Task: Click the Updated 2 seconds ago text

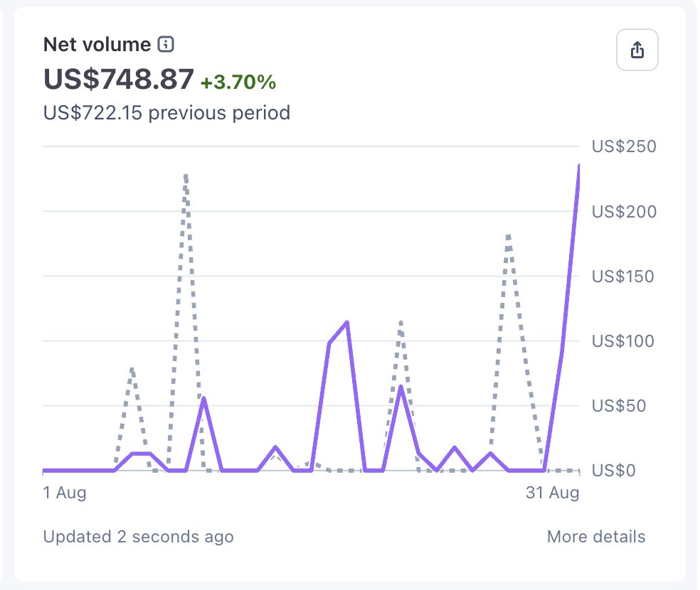Action: (x=139, y=537)
